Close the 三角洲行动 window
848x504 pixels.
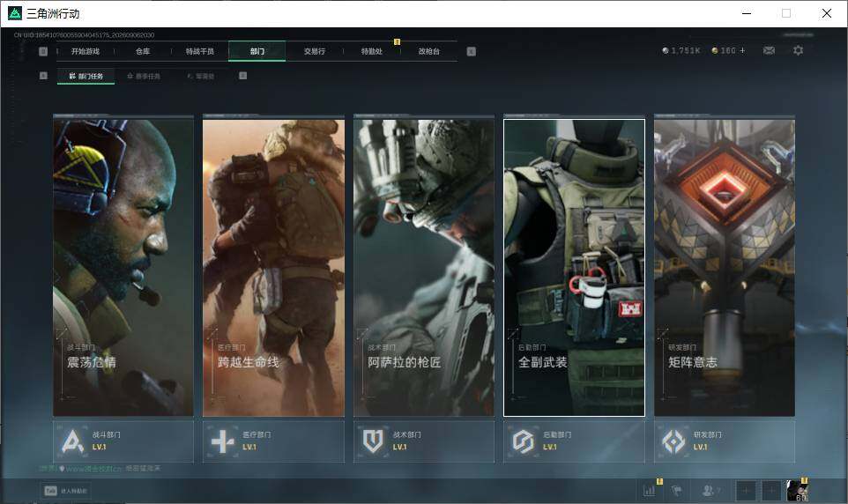pos(827,13)
